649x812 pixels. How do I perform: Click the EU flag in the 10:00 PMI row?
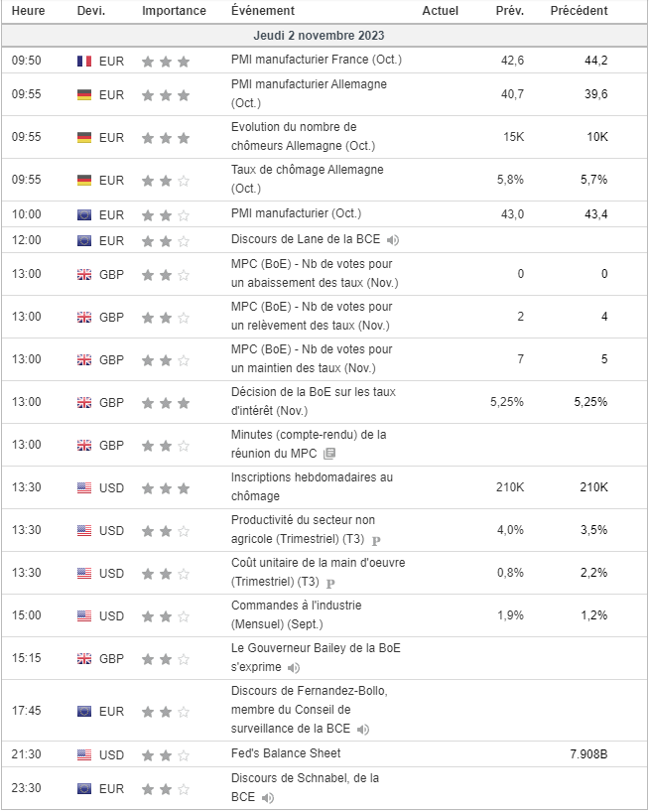click(x=84, y=214)
